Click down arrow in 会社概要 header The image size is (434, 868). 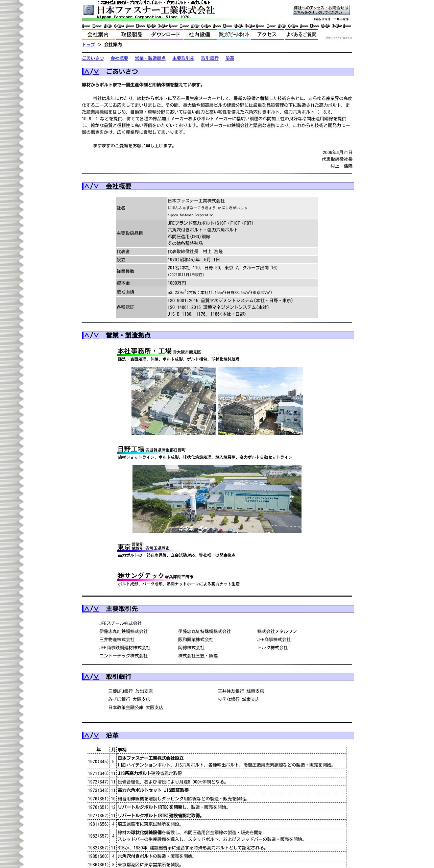(x=96, y=186)
